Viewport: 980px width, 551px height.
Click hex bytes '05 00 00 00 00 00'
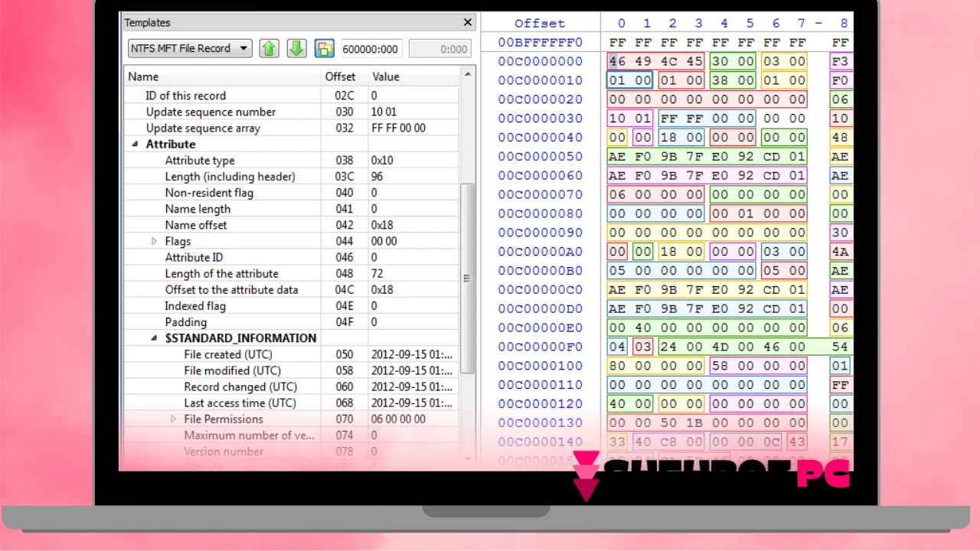[x=681, y=271]
